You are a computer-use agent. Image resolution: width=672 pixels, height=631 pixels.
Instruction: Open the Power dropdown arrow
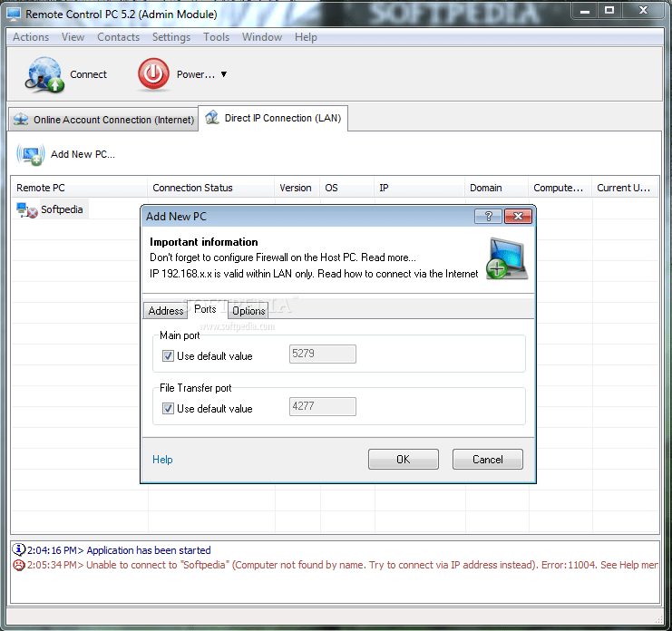[x=224, y=74]
